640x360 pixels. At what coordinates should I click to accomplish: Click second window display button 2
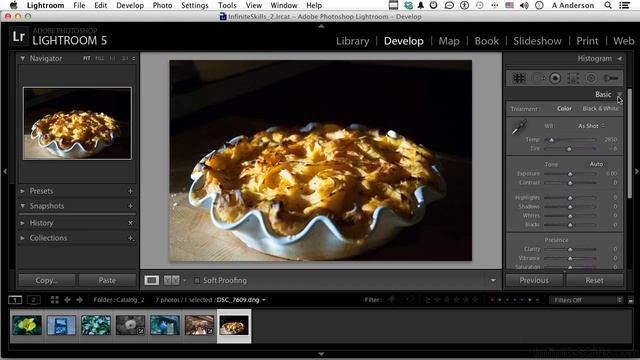tap(33, 300)
